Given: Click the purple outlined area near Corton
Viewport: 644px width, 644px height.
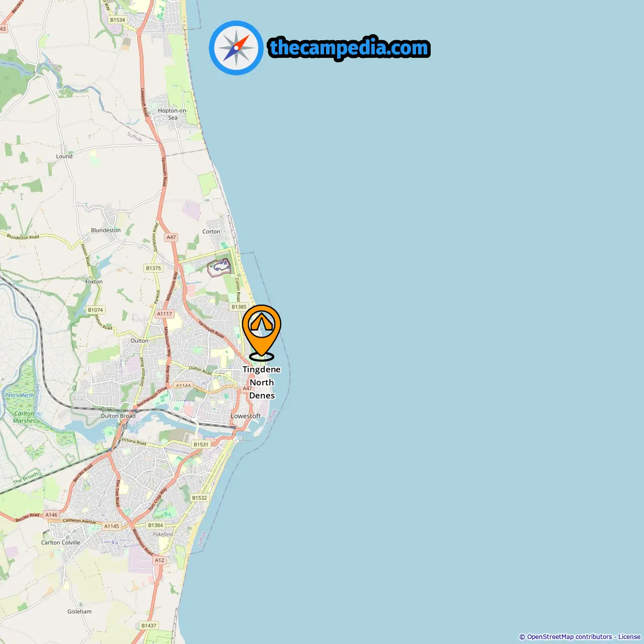Looking at the screenshot, I should click(x=219, y=267).
